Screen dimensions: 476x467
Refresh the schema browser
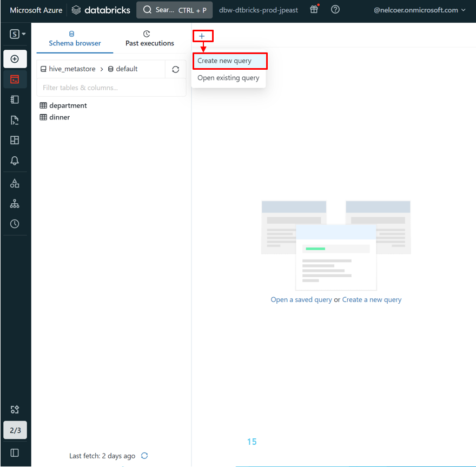point(175,70)
